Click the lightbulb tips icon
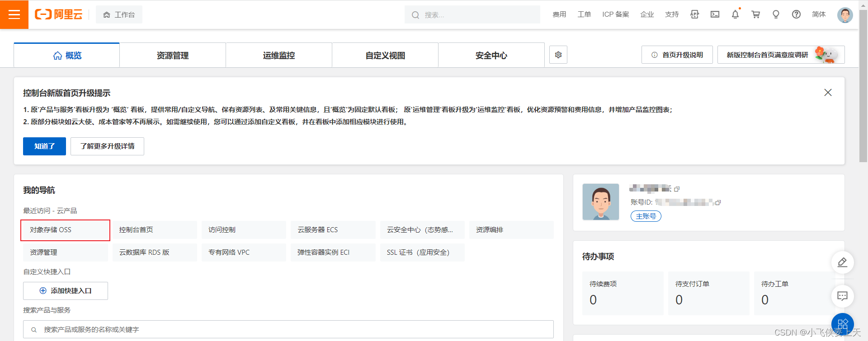 click(776, 14)
